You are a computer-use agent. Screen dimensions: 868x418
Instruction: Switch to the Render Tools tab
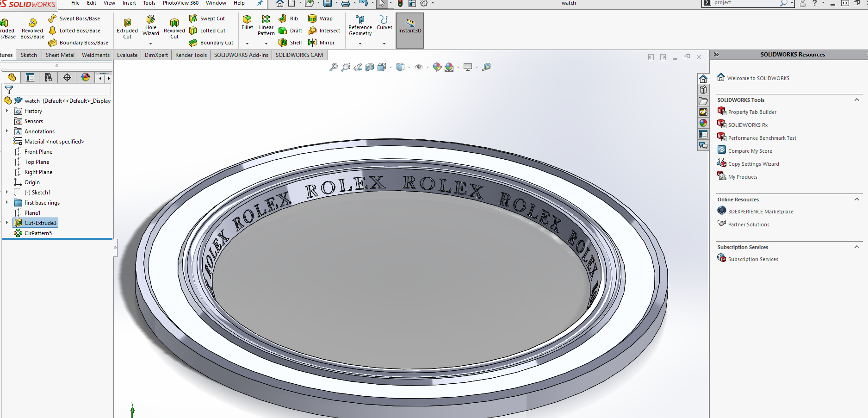pos(191,55)
